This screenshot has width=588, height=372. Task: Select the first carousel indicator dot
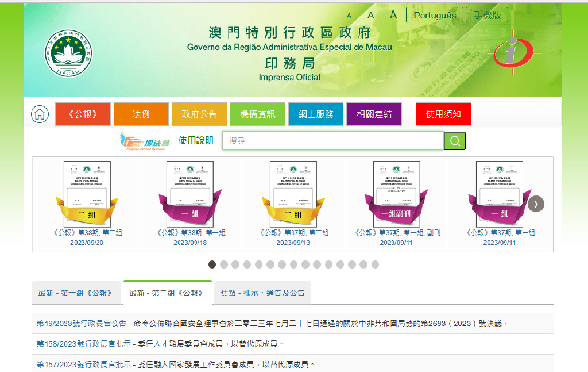tap(212, 265)
